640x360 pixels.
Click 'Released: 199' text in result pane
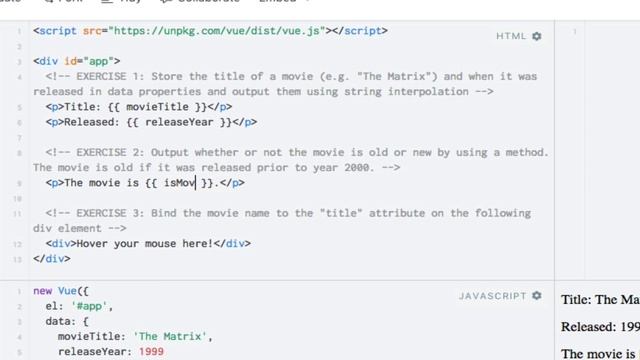click(600, 327)
